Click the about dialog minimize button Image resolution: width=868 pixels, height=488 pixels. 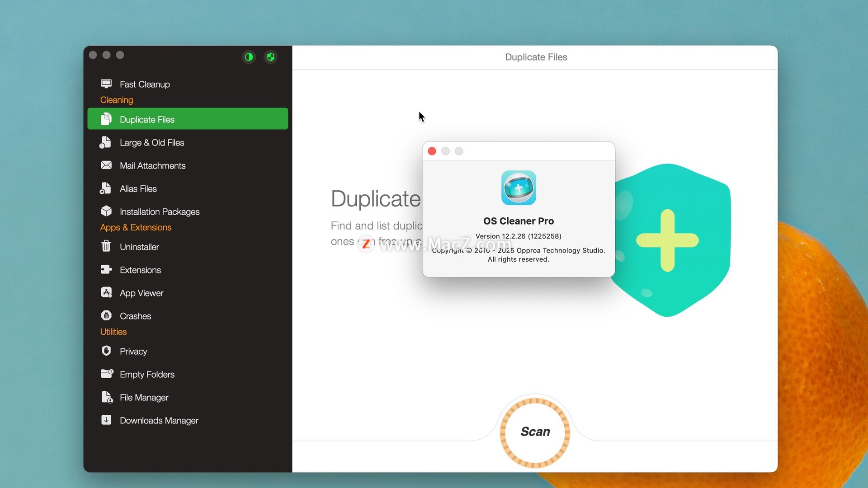point(445,151)
